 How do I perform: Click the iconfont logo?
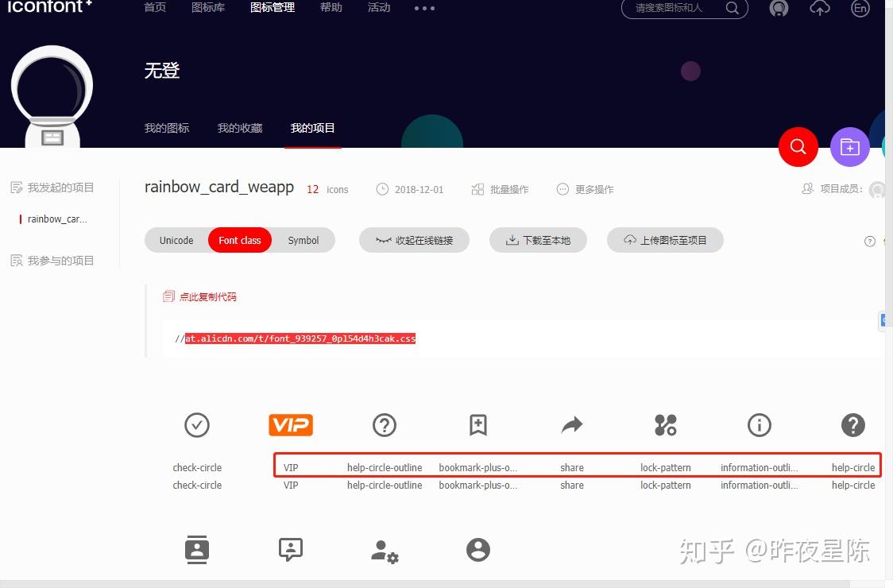point(49,7)
